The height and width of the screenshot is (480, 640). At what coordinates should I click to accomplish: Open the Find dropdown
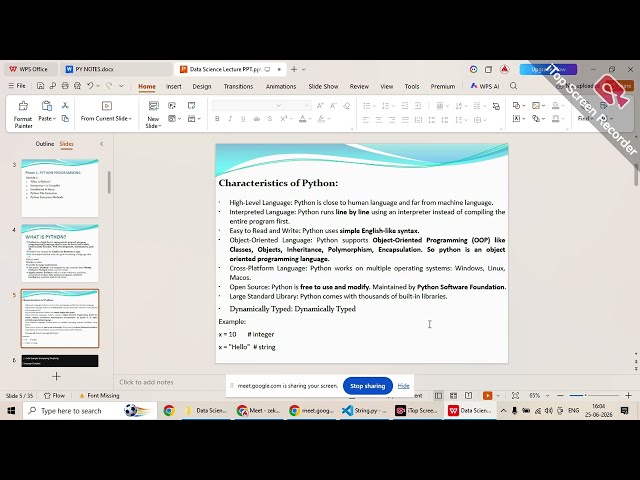tap(584, 118)
